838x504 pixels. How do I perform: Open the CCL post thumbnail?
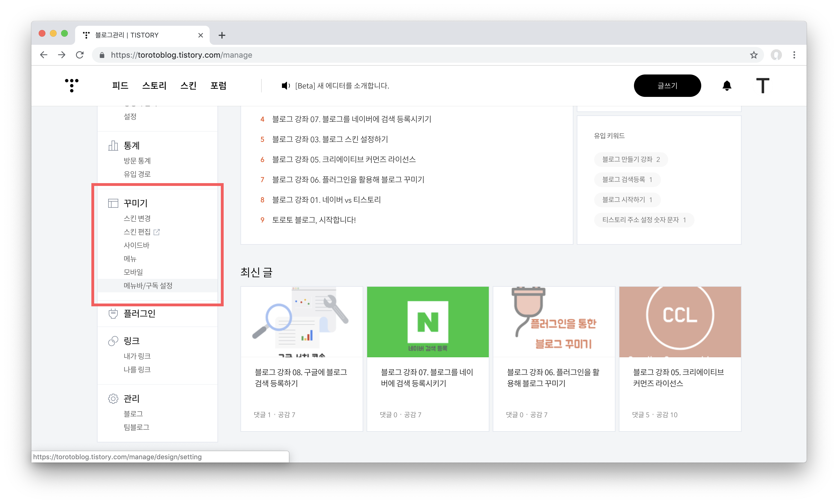point(680,321)
